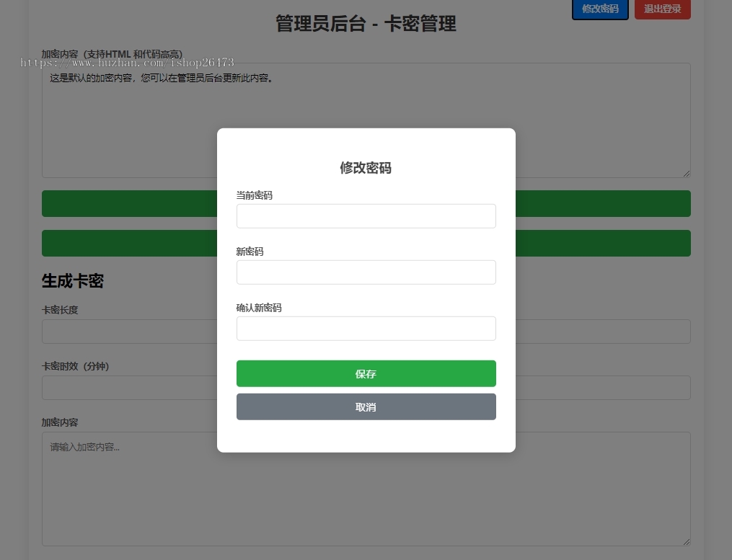Click the 当前密码 label
Viewport: 732px width, 560px height.
tap(255, 195)
